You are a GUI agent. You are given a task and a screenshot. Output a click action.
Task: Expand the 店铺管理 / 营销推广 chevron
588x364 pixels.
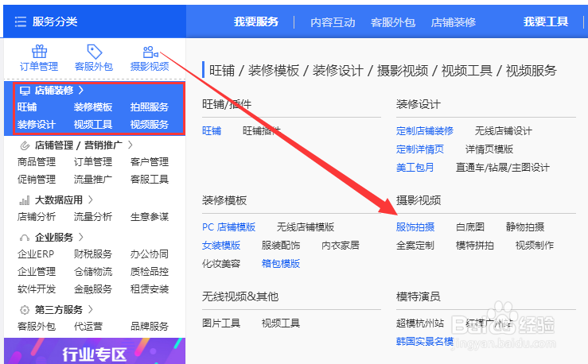click(130, 145)
